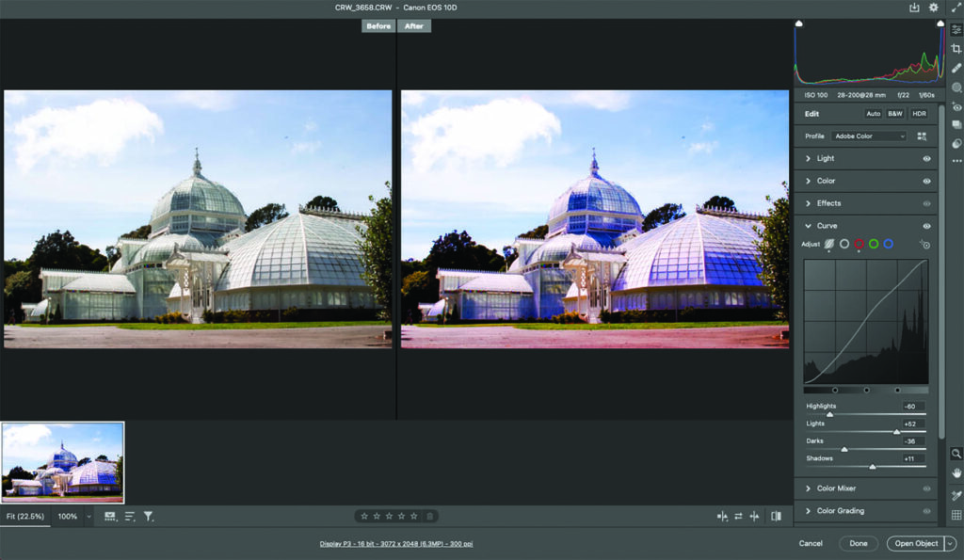
Task: Toggle visibility of Light panel edits
Action: point(927,158)
